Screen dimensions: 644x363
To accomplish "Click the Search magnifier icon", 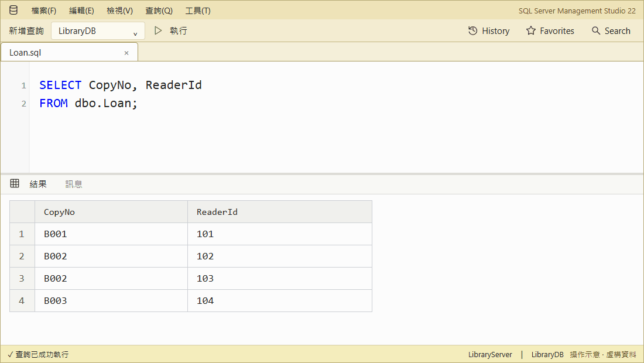I will pos(596,31).
